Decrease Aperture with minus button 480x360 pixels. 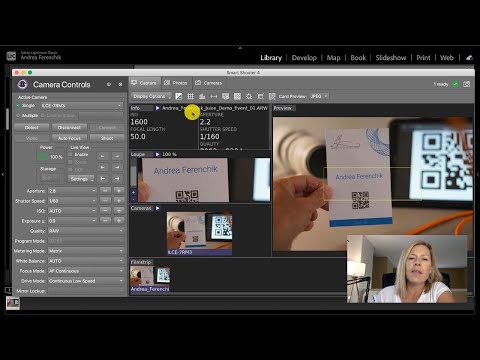pyautogui.click(x=105, y=191)
